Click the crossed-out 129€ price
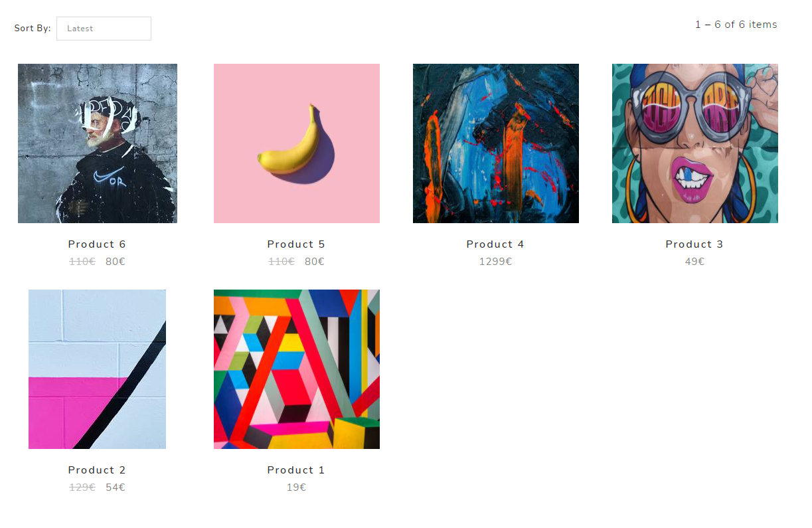Viewport: 812px width, 528px height. coord(82,487)
